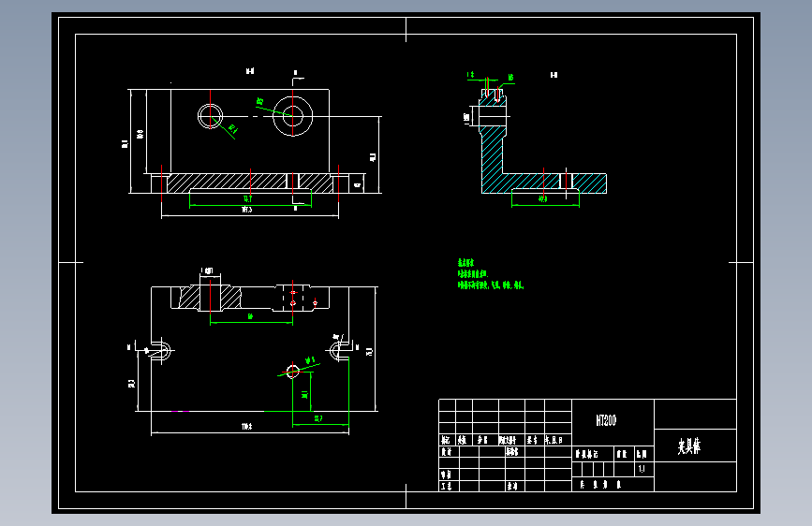Click the small circle in the bottom plan view

pos(292,371)
